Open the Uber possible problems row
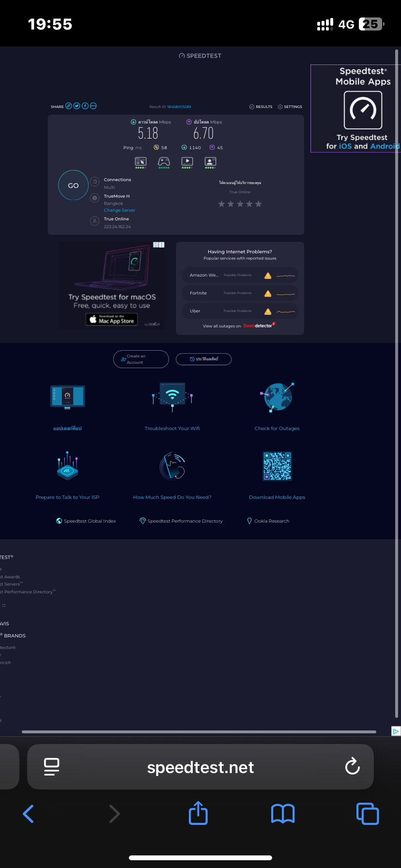The width and height of the screenshot is (401, 868). tap(240, 311)
